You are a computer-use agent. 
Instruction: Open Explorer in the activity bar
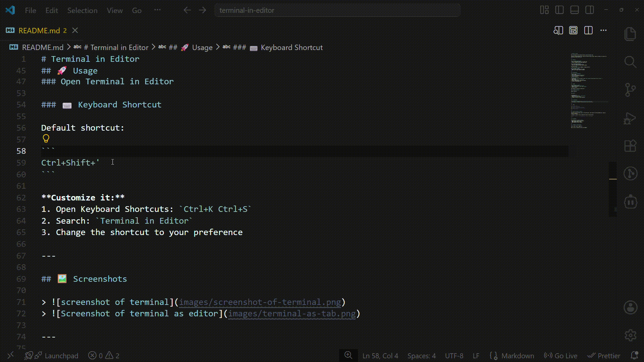(630, 34)
